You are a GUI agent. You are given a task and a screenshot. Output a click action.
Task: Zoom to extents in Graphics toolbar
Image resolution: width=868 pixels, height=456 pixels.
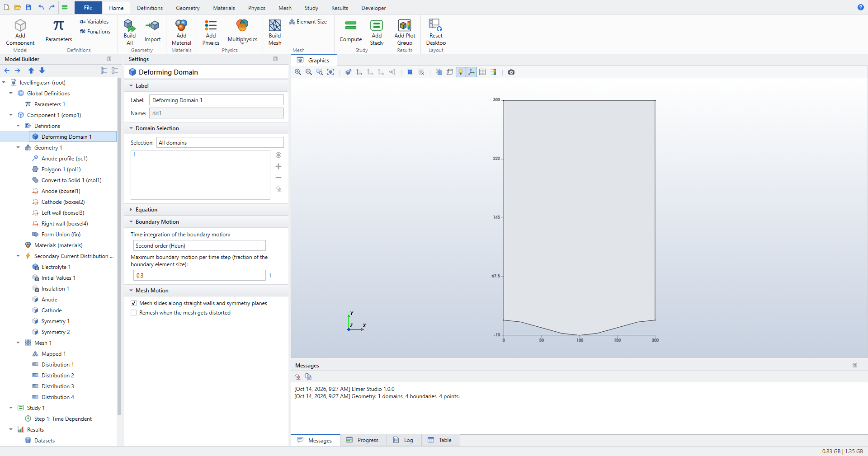click(x=330, y=72)
